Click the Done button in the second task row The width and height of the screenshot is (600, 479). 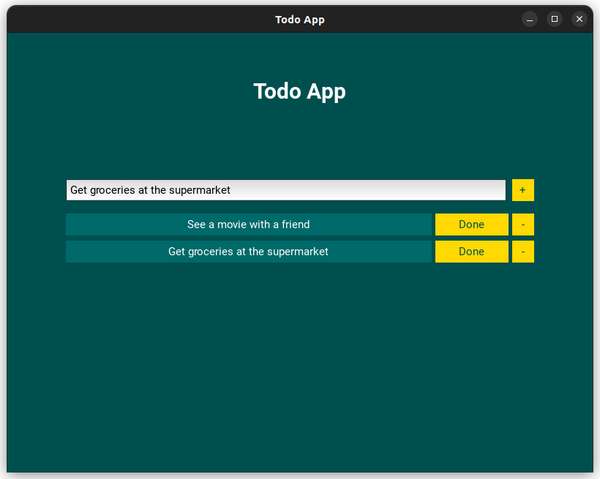pos(471,252)
